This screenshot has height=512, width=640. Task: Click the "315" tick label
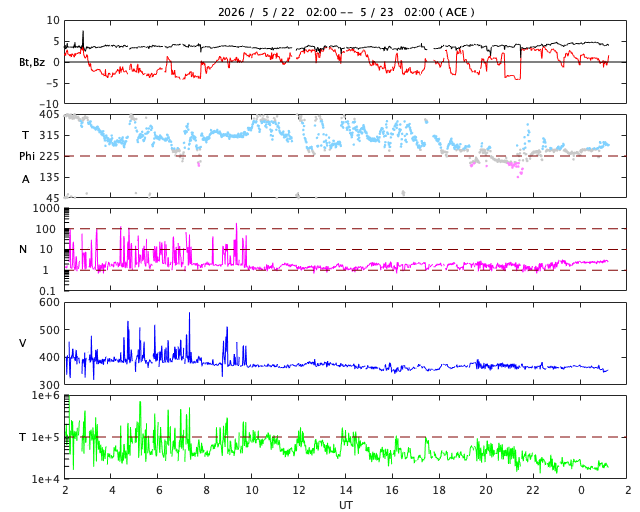[49, 135]
